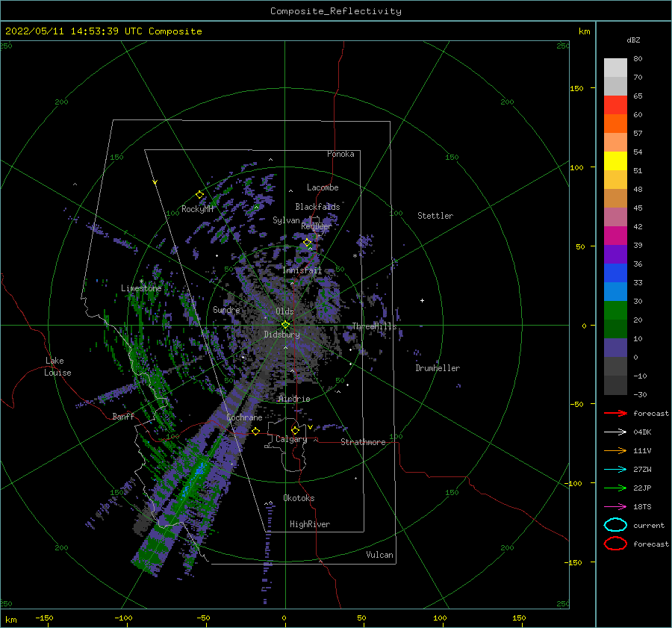Click the red forecast ellipse icon
This screenshot has width=672, height=628.
[615, 544]
